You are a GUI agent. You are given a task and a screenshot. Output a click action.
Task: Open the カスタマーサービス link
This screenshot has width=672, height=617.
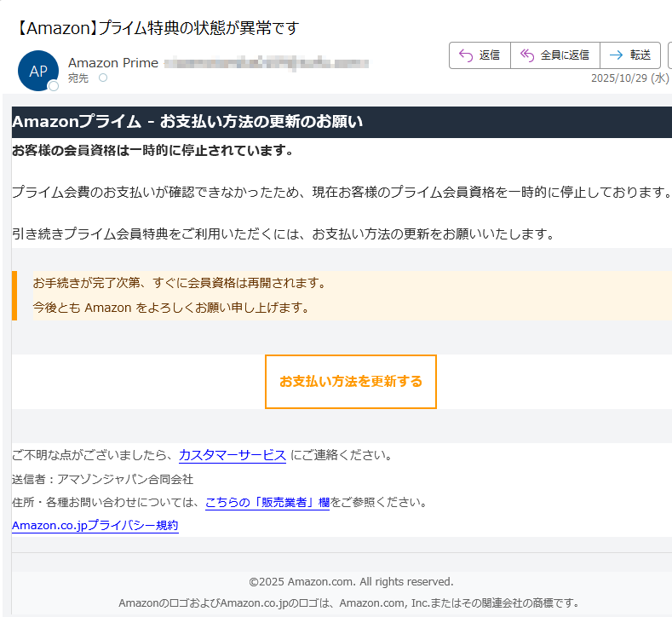click(233, 455)
